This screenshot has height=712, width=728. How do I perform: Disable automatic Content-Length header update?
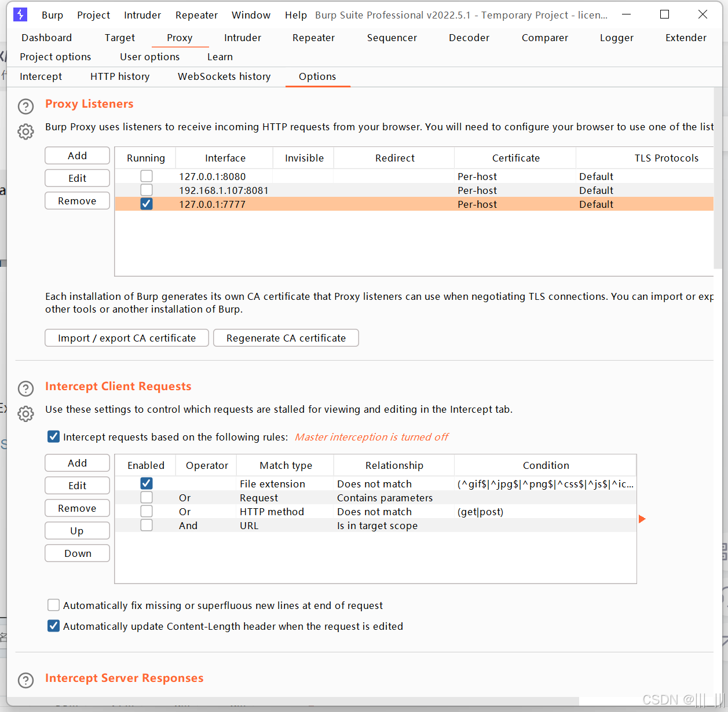(x=53, y=626)
